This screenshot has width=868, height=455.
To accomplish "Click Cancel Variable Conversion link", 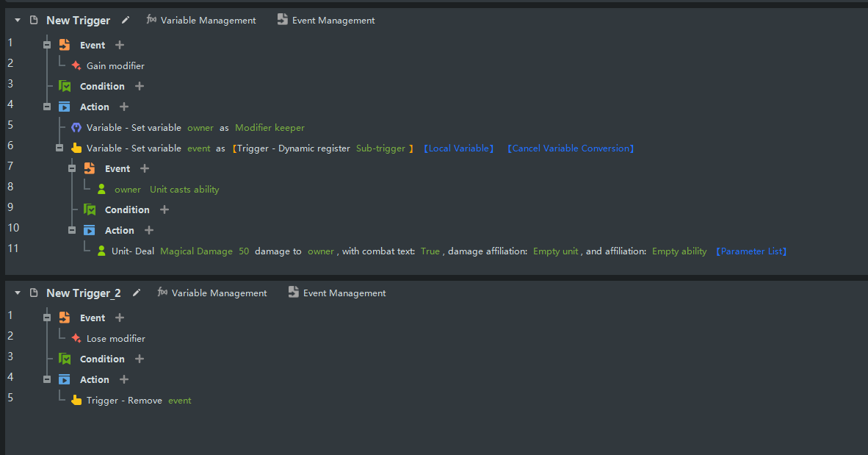I will (x=571, y=148).
